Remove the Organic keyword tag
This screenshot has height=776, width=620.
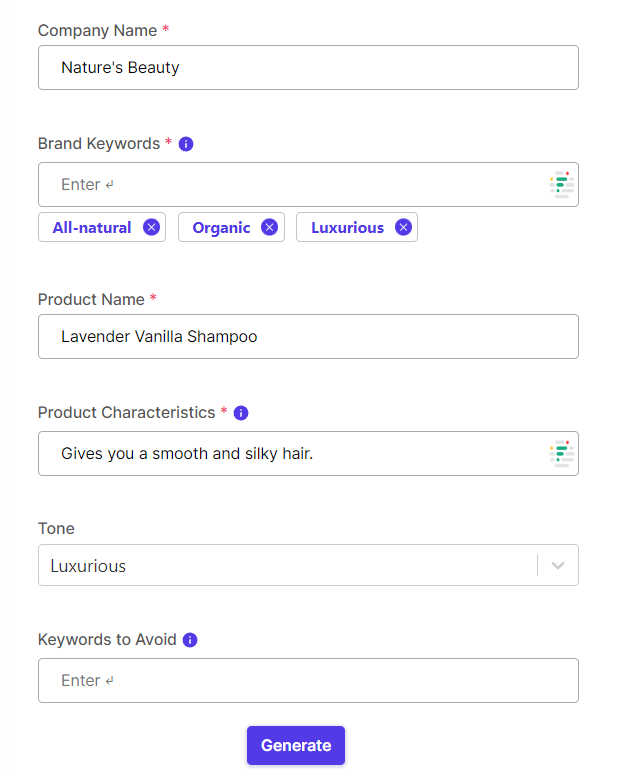pyautogui.click(x=269, y=227)
